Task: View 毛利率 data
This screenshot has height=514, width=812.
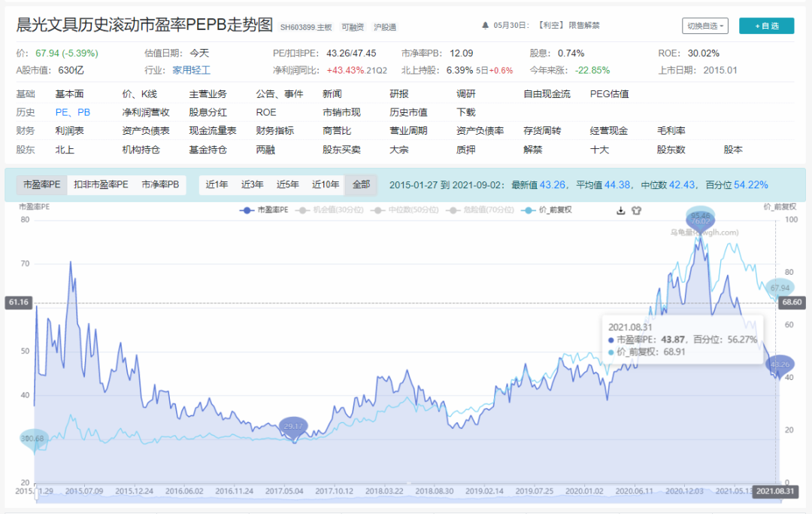Action: click(671, 131)
